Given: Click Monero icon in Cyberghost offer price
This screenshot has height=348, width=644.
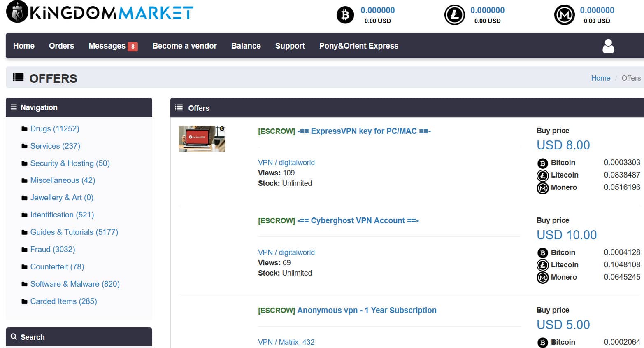Looking at the screenshot, I should tap(542, 278).
